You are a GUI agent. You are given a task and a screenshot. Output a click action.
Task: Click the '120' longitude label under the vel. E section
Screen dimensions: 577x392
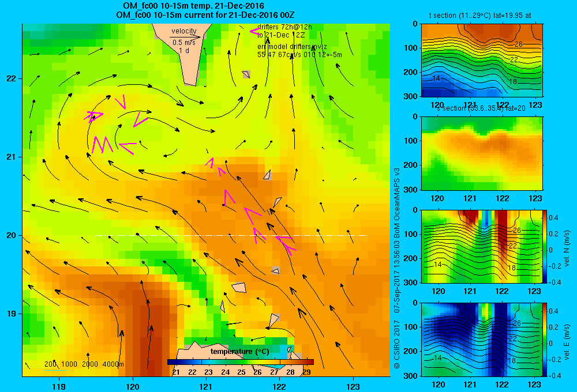click(438, 385)
